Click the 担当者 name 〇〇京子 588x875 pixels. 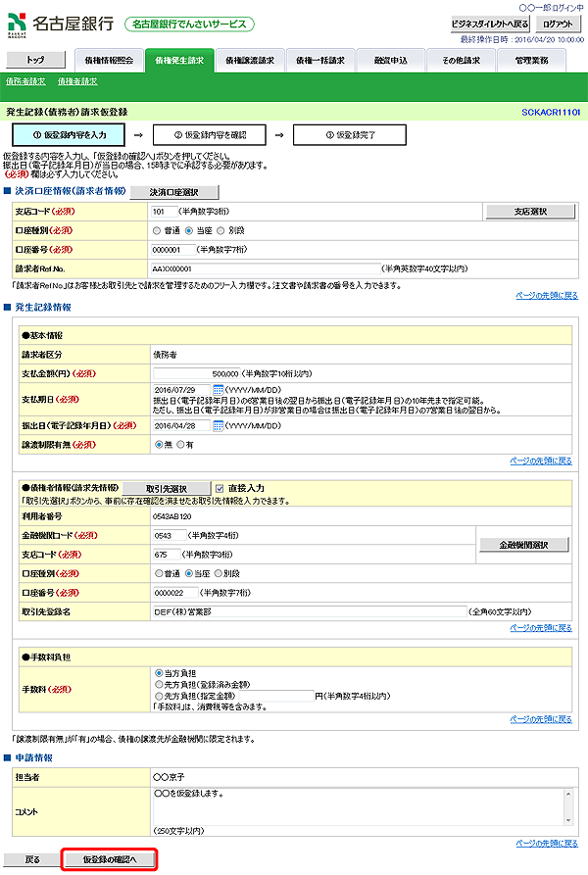click(x=169, y=777)
